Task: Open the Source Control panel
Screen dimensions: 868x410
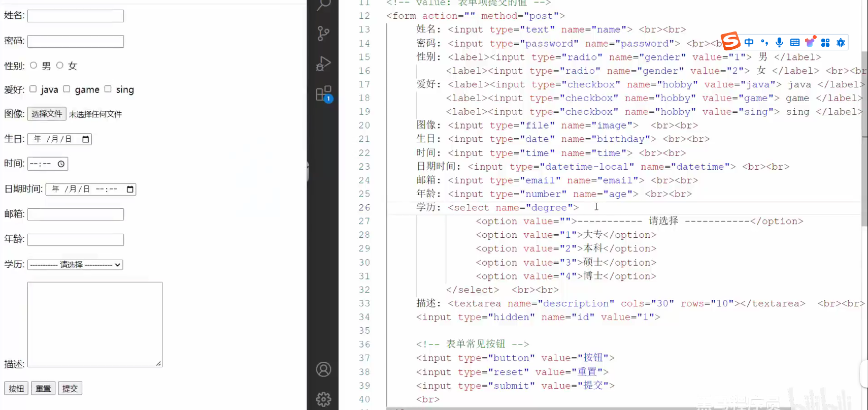Action: (x=323, y=34)
